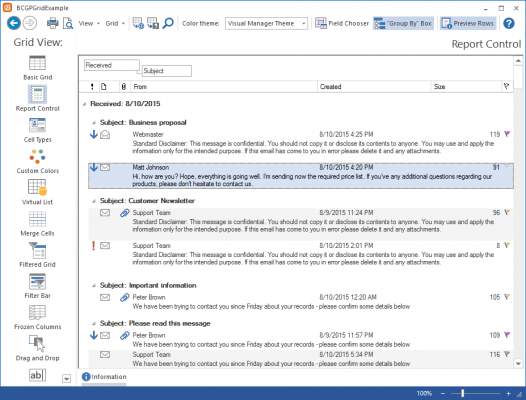Click the scrollbar up arrow
Viewport: 526px width, 400px height.
click(518, 61)
